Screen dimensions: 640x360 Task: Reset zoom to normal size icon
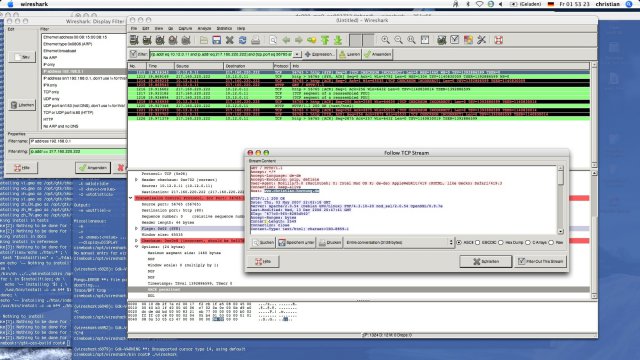coord(411,40)
